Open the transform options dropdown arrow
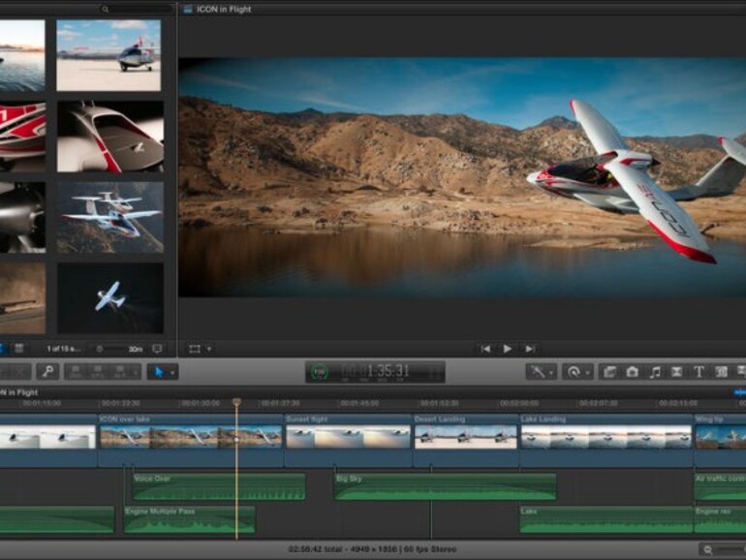746x560 pixels. (209, 349)
